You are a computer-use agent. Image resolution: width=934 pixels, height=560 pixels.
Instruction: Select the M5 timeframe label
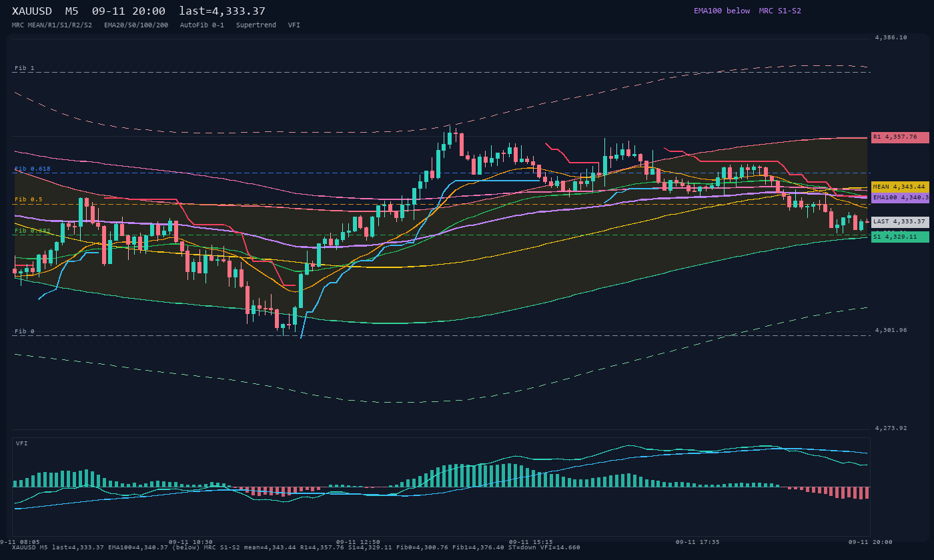tap(71, 11)
